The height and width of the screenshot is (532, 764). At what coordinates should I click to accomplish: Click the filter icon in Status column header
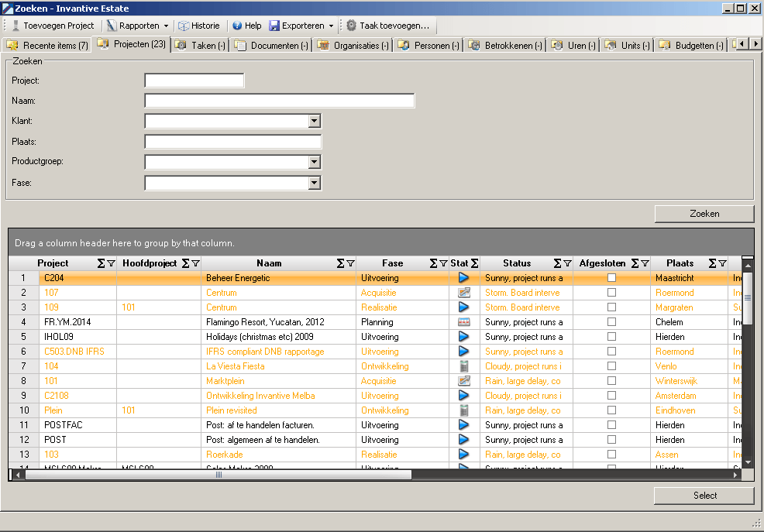(x=568, y=263)
